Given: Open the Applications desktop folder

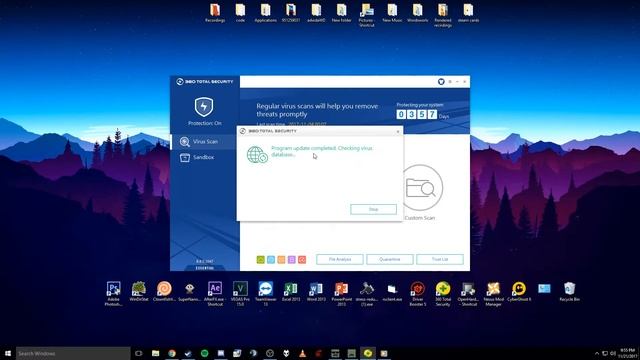Looking at the screenshot, I should coord(266,13).
